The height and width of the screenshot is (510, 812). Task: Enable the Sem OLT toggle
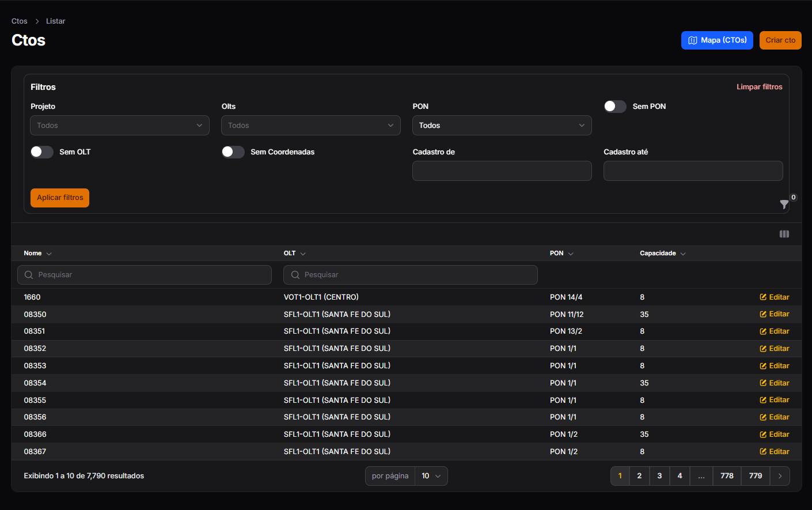tap(42, 152)
